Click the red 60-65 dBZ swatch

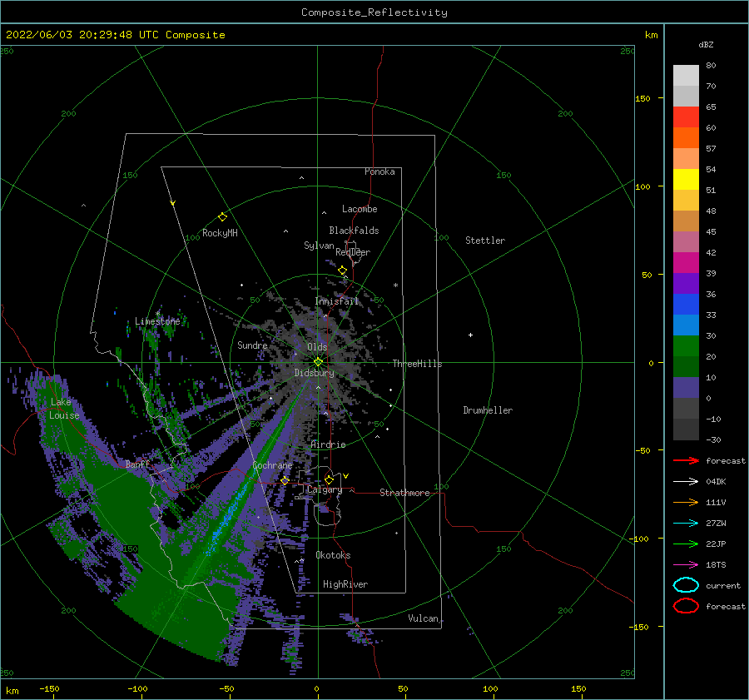pyautogui.click(x=686, y=117)
